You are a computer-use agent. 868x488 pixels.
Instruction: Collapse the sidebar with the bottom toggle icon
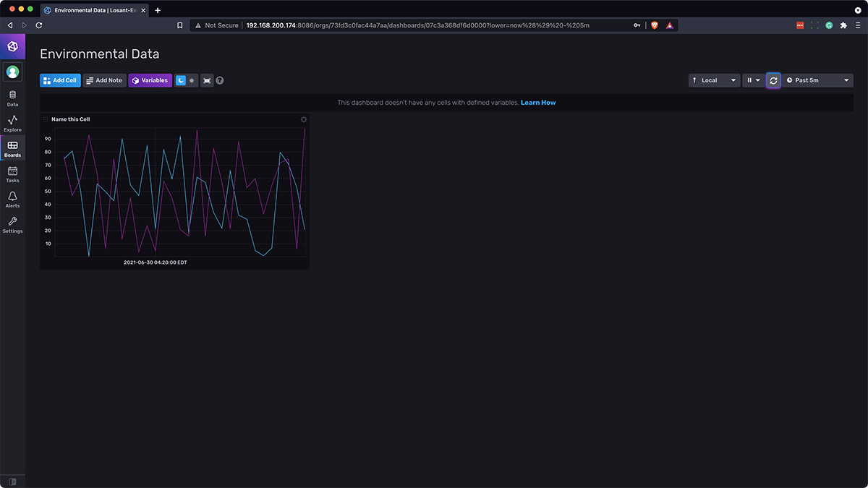point(12,481)
